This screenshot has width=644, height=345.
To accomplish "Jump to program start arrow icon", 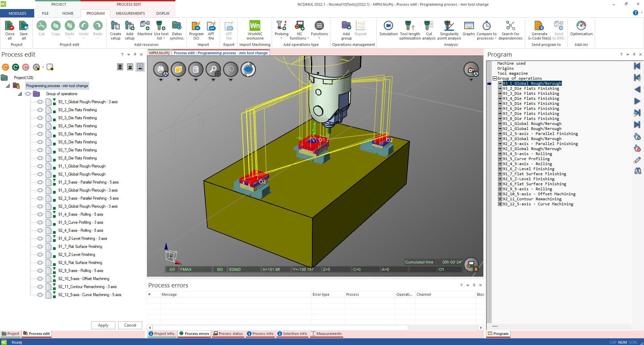I will pos(637,66).
